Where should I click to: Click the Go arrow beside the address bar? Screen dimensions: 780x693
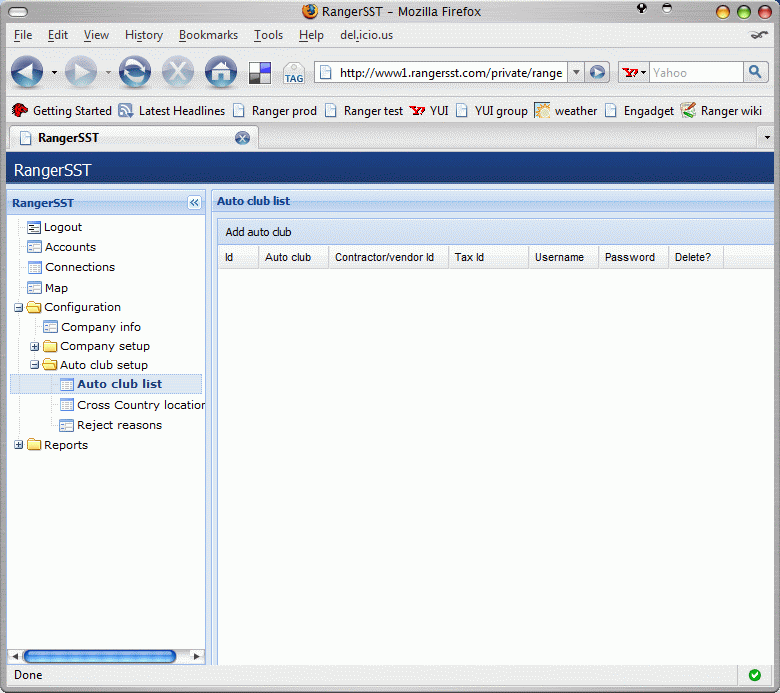[x=597, y=72]
